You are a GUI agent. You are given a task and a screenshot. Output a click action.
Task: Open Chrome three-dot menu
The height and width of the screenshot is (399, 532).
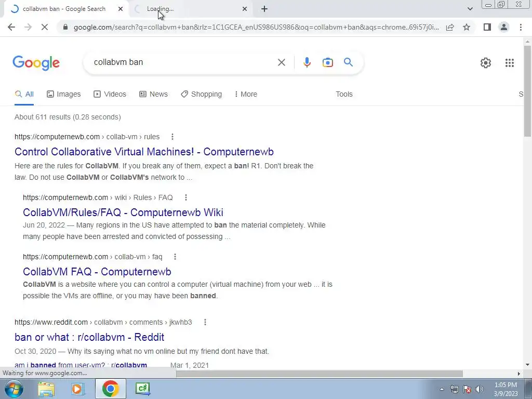click(x=521, y=27)
